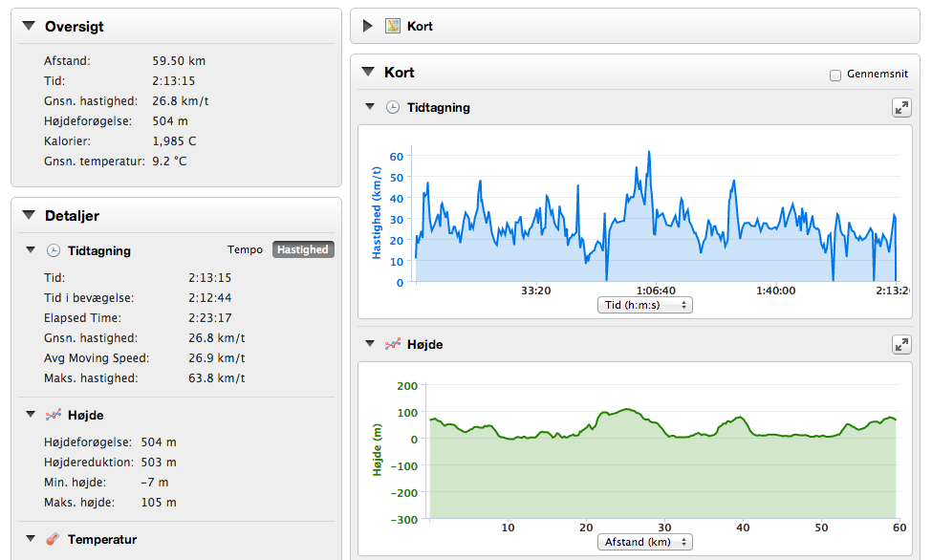Select Tid i bevægelse value 2:12:44
932x560 pixels.
[x=209, y=298]
